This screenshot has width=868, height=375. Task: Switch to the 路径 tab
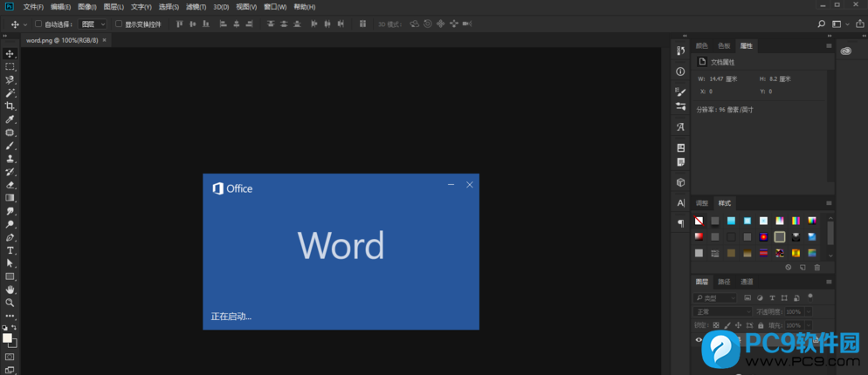tap(724, 282)
